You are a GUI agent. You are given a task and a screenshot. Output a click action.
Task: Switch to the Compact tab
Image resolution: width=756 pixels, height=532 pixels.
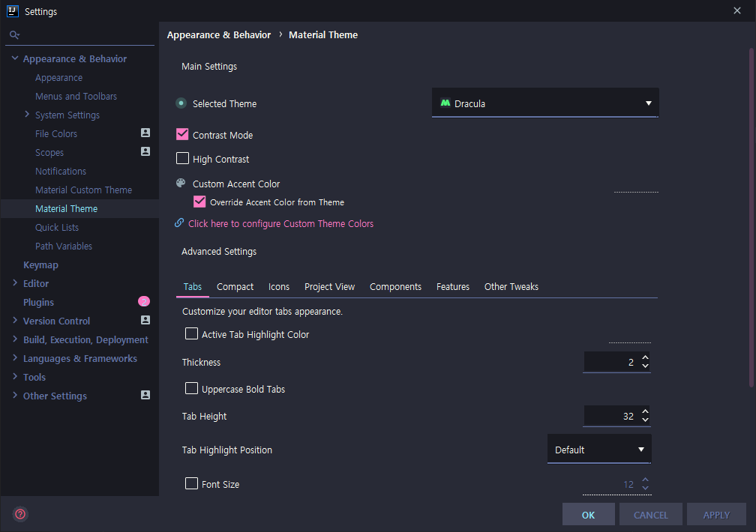pyautogui.click(x=235, y=287)
